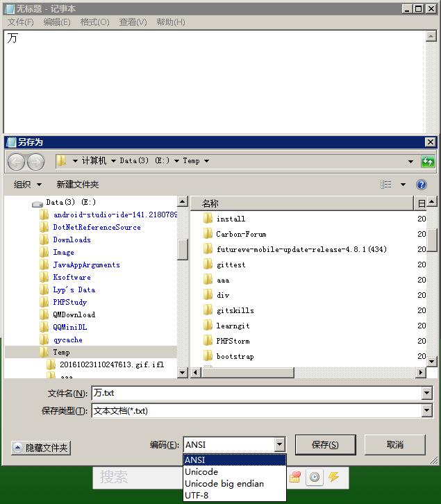Click the install folder icon

208,219
